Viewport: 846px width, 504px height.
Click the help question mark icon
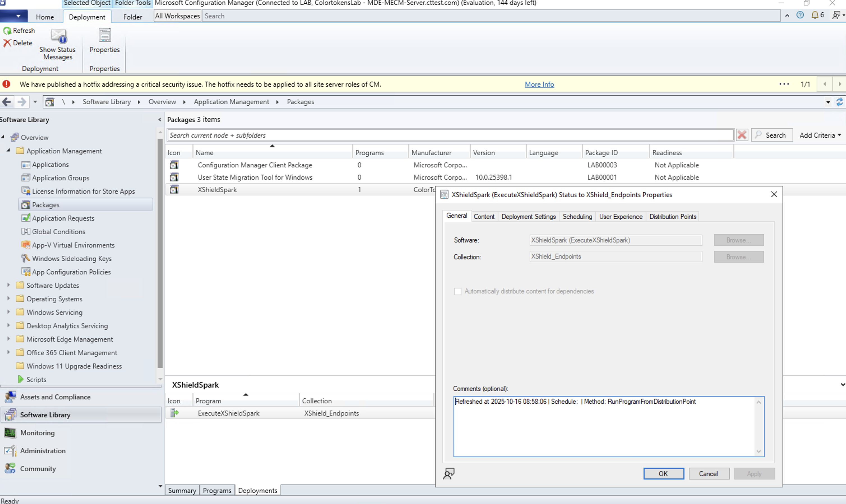800,15
